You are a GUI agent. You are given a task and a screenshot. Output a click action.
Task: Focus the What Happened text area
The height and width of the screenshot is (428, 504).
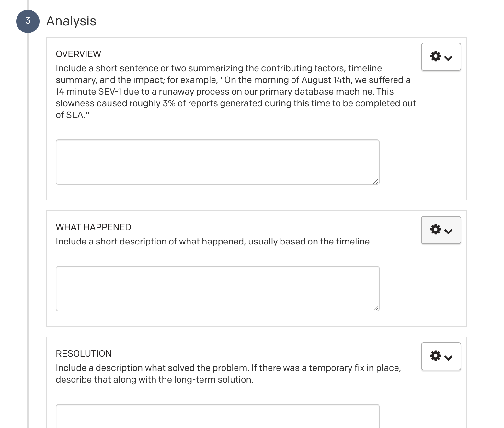pos(217,288)
